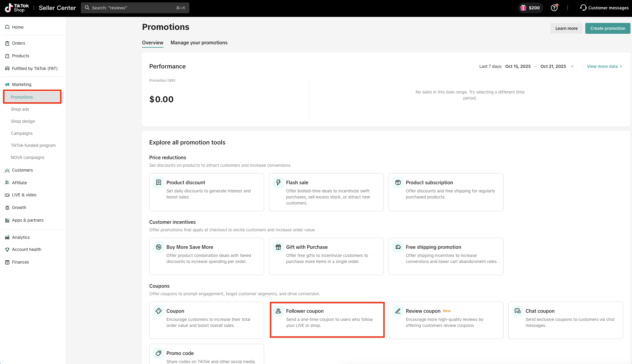Viewport: 632px width, 364px height.
Task: Click the Review coupon pencil icon
Action: 398,311
